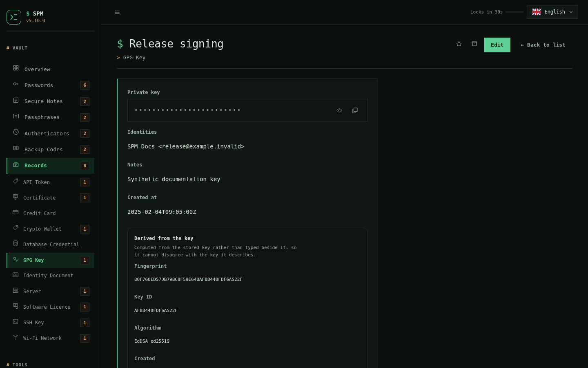Open Backup Codes section
Screen dimensions: 588x368
(51, 149)
